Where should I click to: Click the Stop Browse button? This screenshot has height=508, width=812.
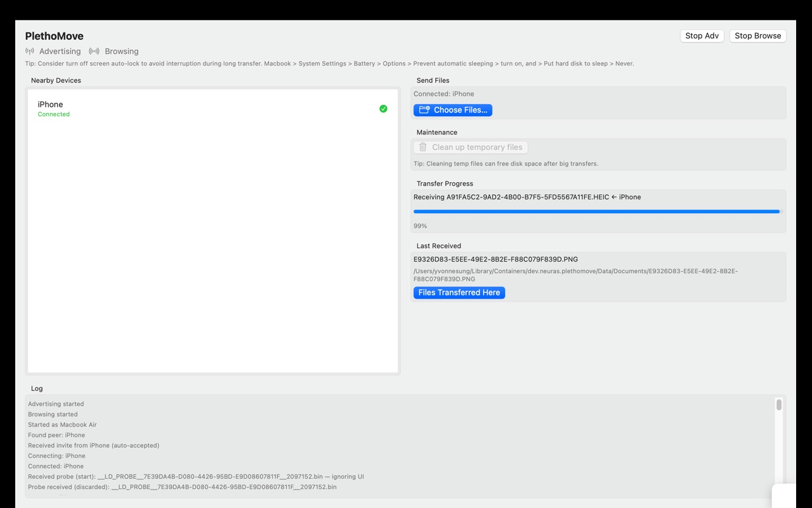[x=758, y=36]
